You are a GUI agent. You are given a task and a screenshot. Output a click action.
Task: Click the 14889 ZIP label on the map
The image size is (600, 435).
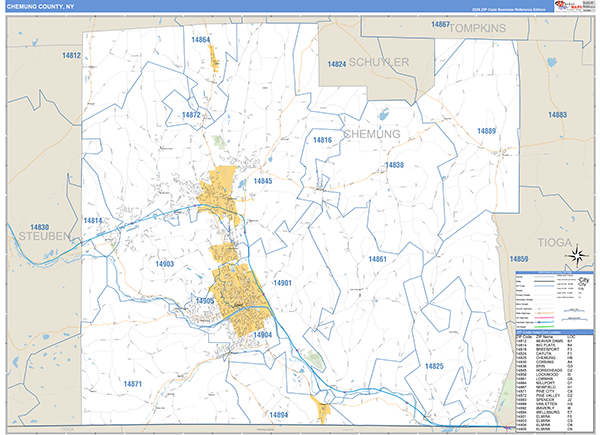[x=486, y=132]
